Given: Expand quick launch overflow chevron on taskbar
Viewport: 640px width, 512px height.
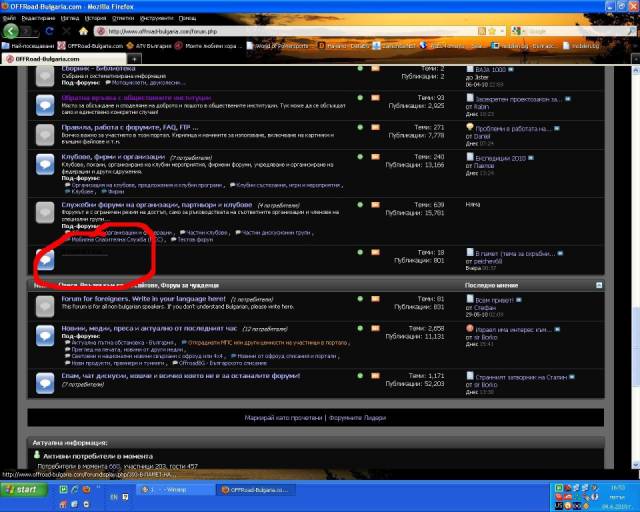Looking at the screenshot, I should pos(98,487).
